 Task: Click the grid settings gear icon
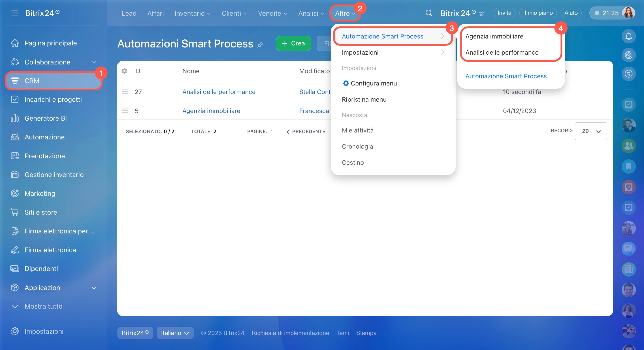coord(124,71)
